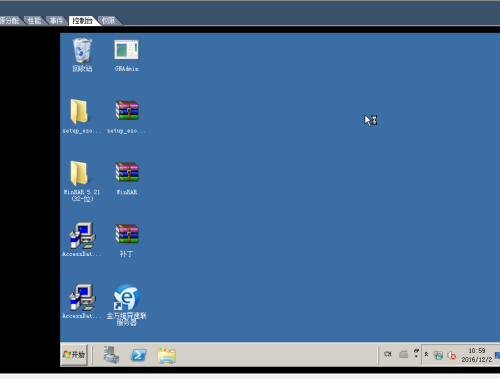Image resolution: width=500 pixels, height=379 pixels.
Task: Click the muted volume tray icon
Action: 451,356
